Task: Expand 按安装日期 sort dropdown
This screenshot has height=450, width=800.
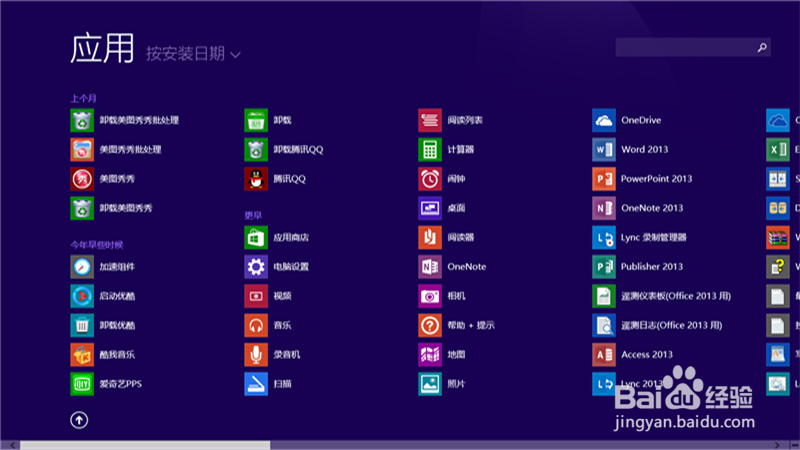Action: [x=193, y=54]
